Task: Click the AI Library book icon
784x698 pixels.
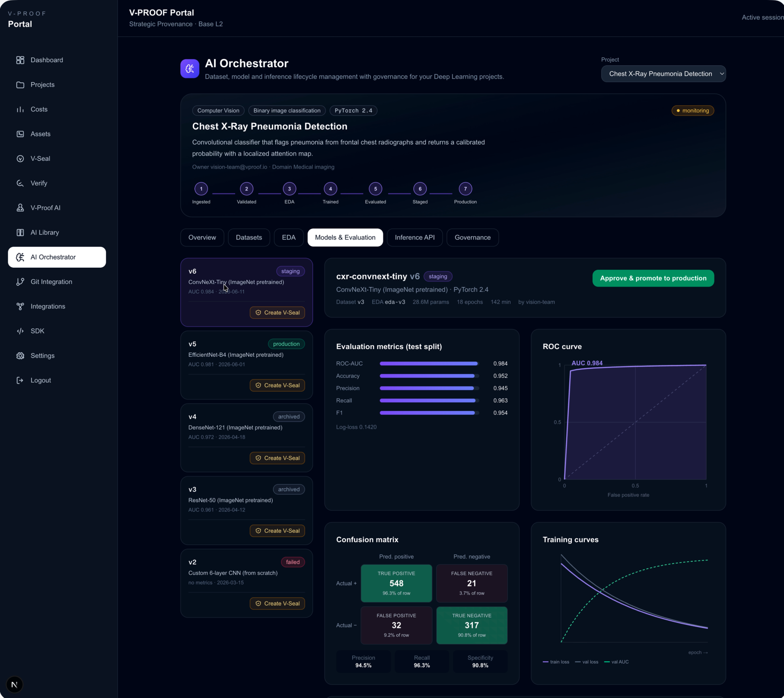Action: pos(20,233)
